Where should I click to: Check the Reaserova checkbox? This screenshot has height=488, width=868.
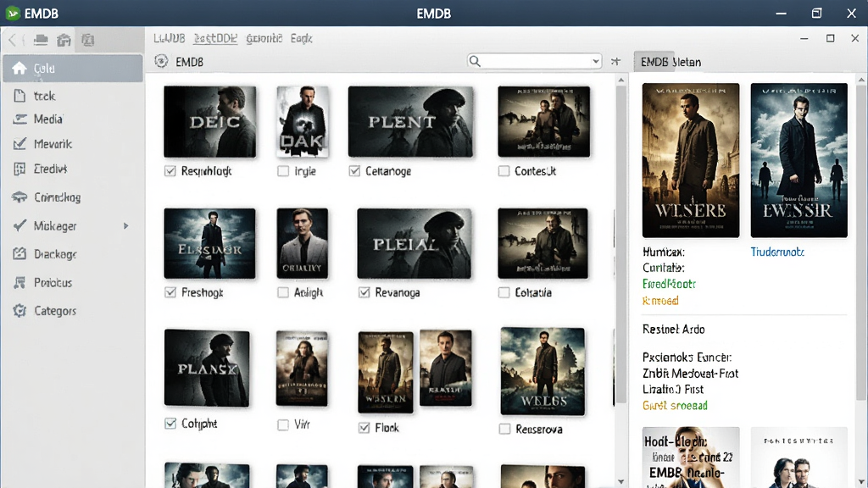[x=504, y=429]
